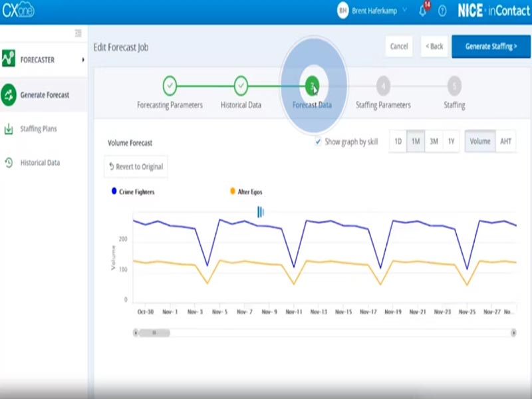532x399 pixels.
Task: Click the blue timeline marker on the chart
Action: click(x=260, y=211)
